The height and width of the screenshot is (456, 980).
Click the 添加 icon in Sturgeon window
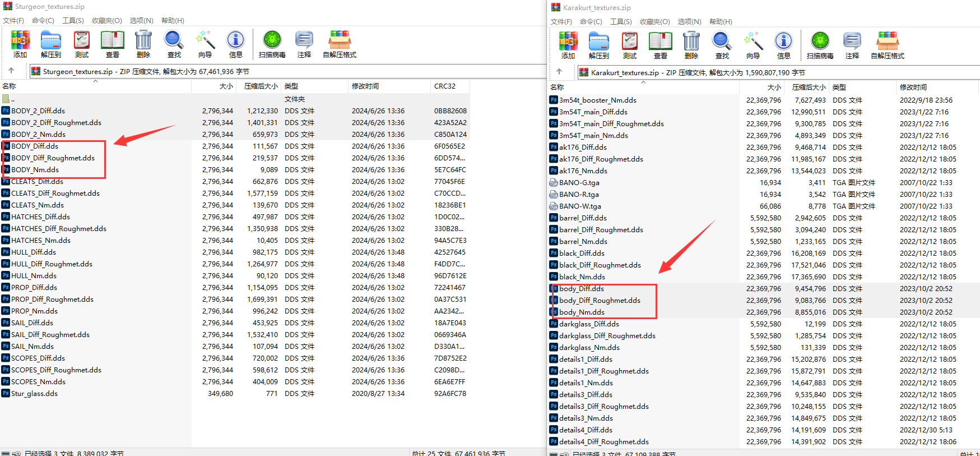coord(20,44)
